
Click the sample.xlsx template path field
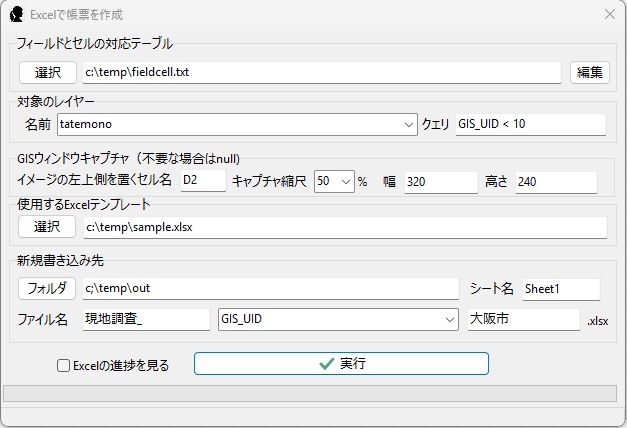343,227
